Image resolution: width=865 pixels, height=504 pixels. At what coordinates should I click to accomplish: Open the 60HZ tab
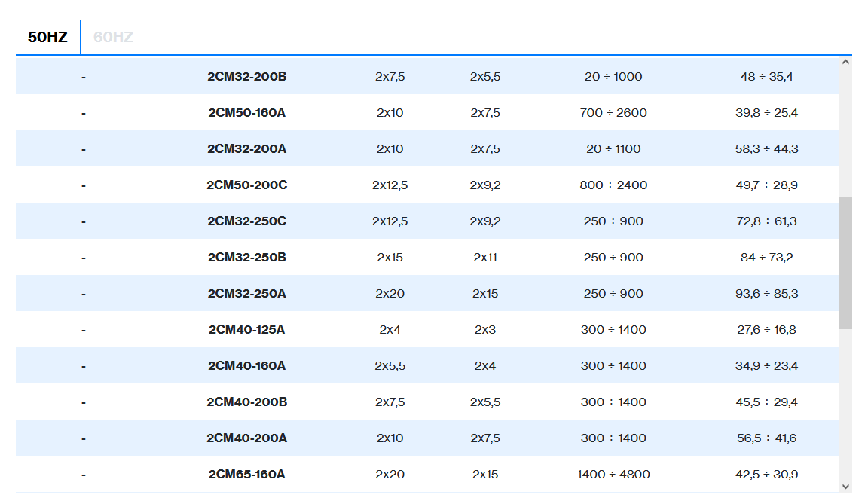pyautogui.click(x=113, y=37)
